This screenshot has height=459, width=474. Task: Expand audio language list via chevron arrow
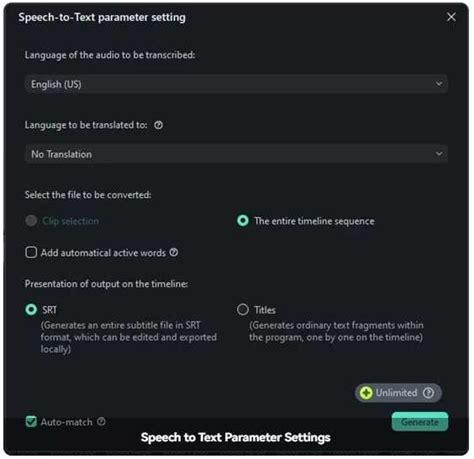[439, 84]
